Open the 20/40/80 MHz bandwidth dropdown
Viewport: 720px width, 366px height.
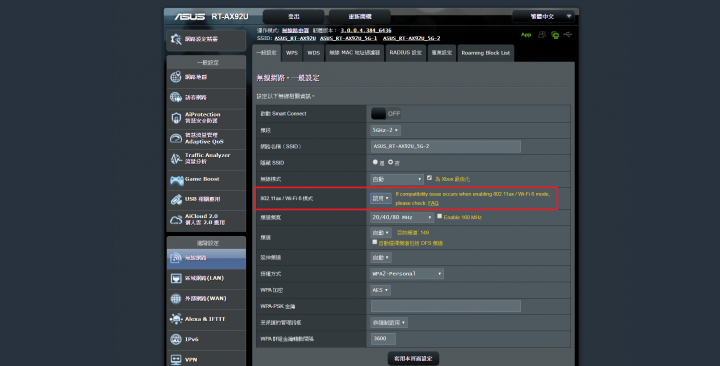pyautogui.click(x=402, y=217)
